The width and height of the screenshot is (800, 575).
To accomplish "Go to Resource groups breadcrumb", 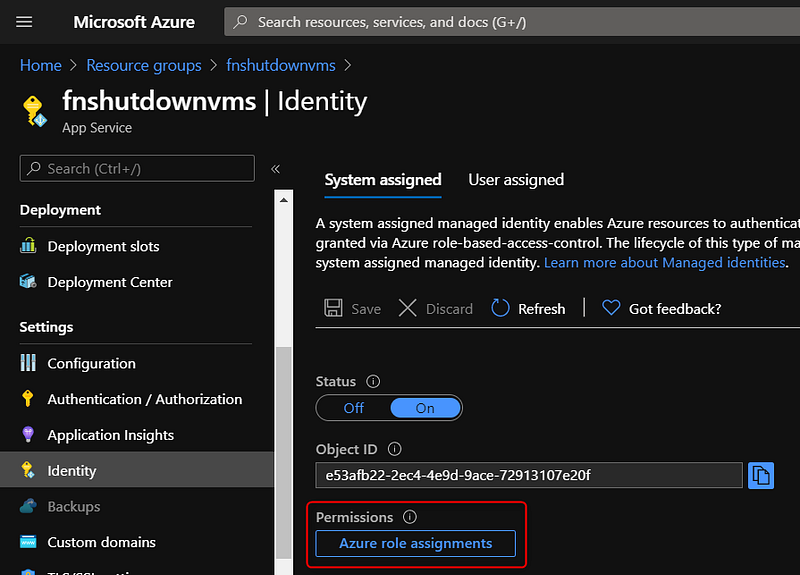I will click(x=144, y=65).
